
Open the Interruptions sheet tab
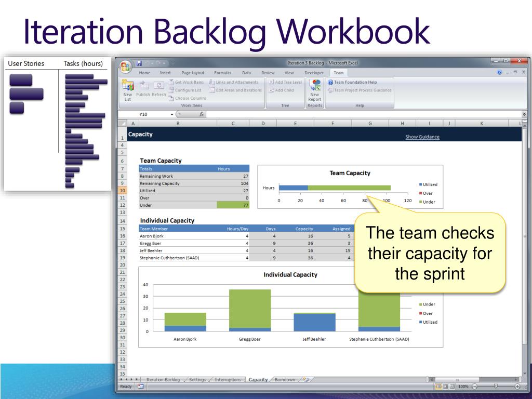(228, 380)
